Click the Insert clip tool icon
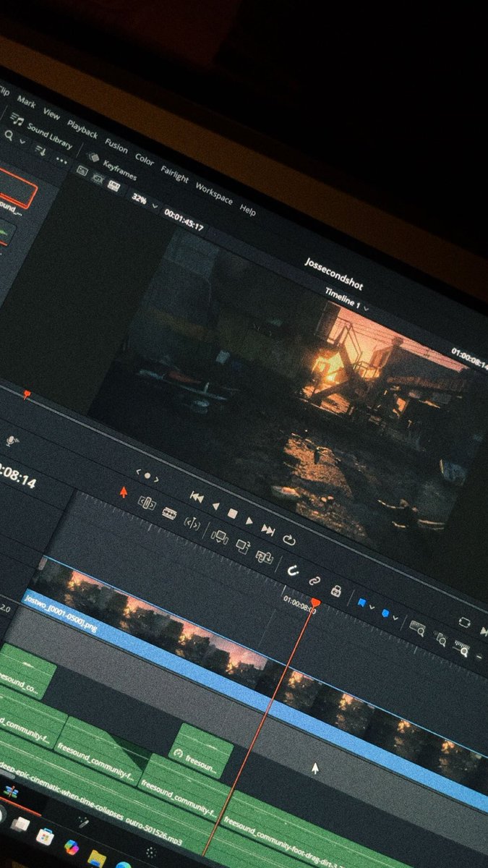The width and height of the screenshot is (488, 868). [x=219, y=536]
